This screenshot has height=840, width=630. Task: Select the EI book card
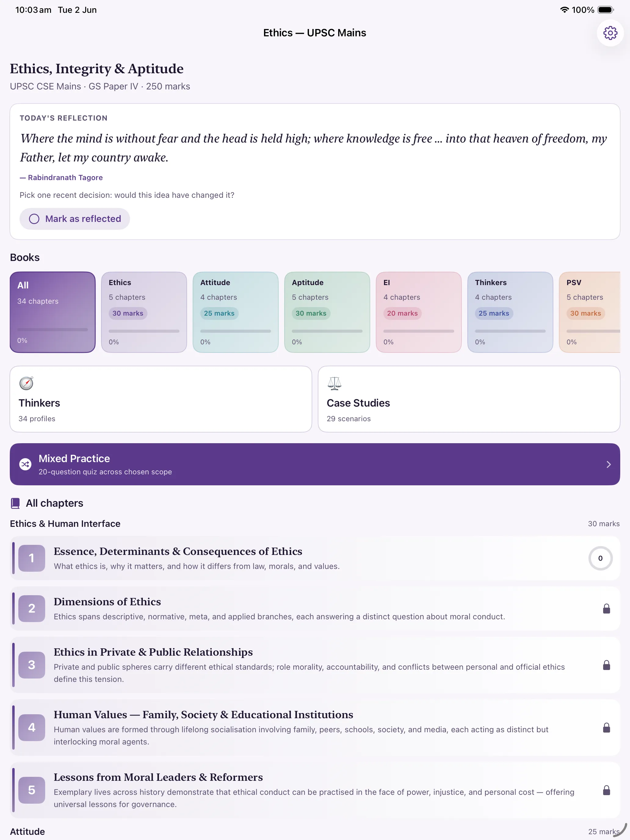[419, 312]
